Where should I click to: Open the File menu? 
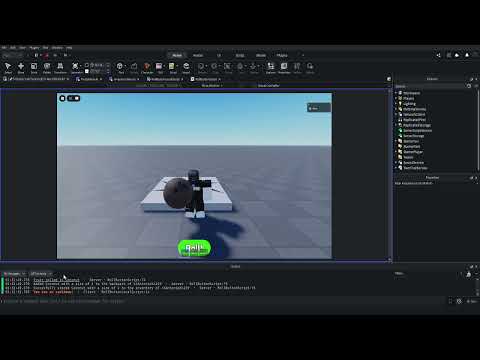(x=4, y=48)
